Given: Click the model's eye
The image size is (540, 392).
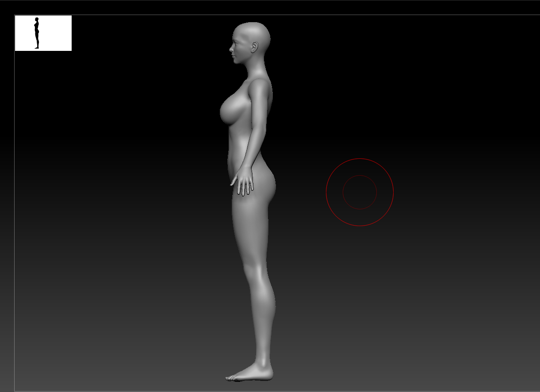Looking at the screenshot, I should click(x=235, y=41).
